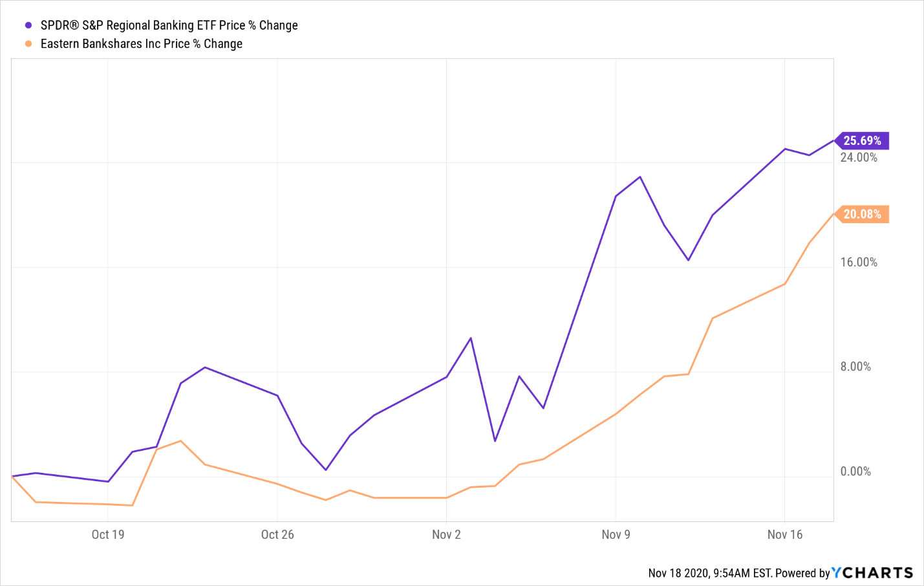Viewport: 924px width, 586px height.
Task: Select the 8.00% y-axis label
Action: click(855, 367)
